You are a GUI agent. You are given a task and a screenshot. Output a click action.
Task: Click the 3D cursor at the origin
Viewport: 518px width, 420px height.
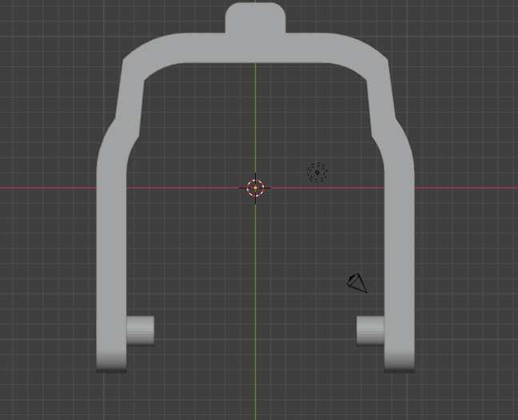(x=255, y=188)
